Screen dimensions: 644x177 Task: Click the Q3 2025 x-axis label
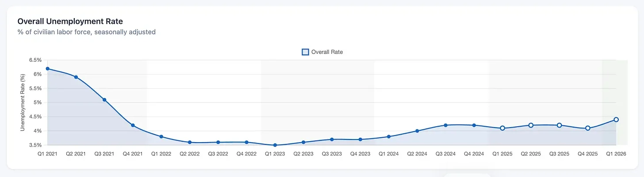point(559,154)
